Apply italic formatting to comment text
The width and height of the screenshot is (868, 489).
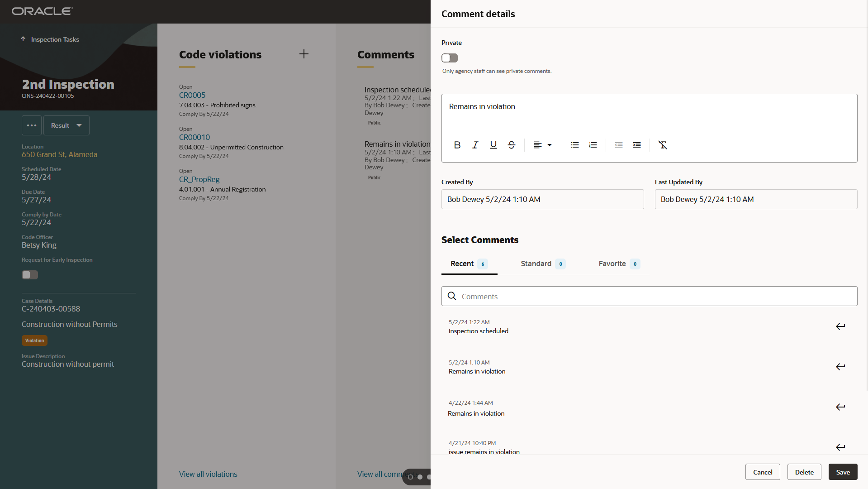(475, 145)
